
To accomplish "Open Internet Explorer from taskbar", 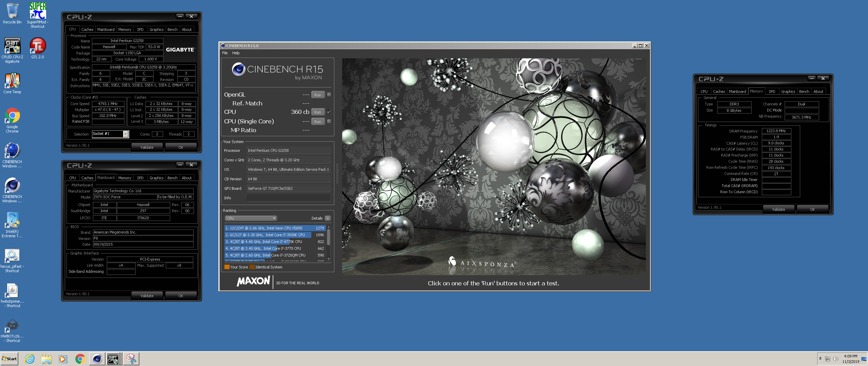I will 30,359.
